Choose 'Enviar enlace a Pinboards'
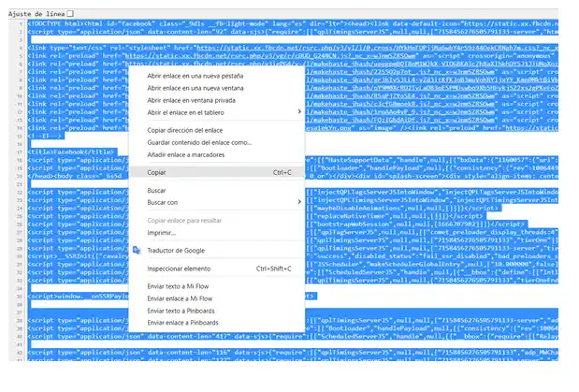 186,323
